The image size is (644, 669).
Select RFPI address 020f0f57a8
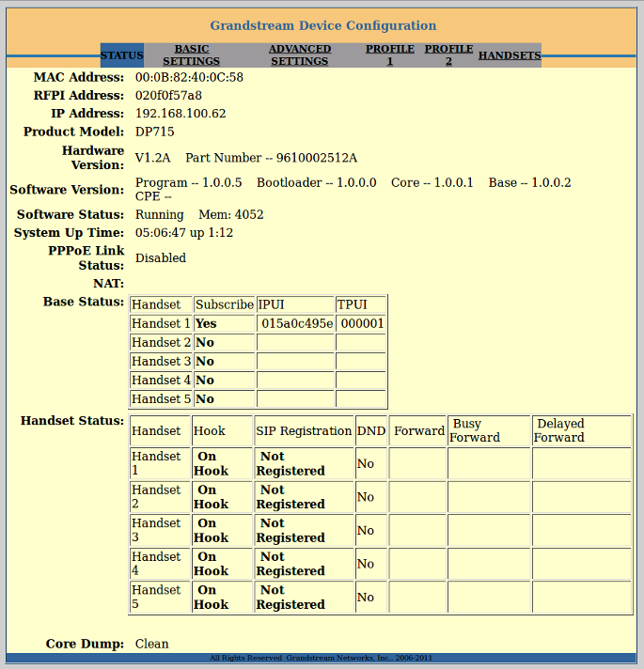click(x=168, y=95)
